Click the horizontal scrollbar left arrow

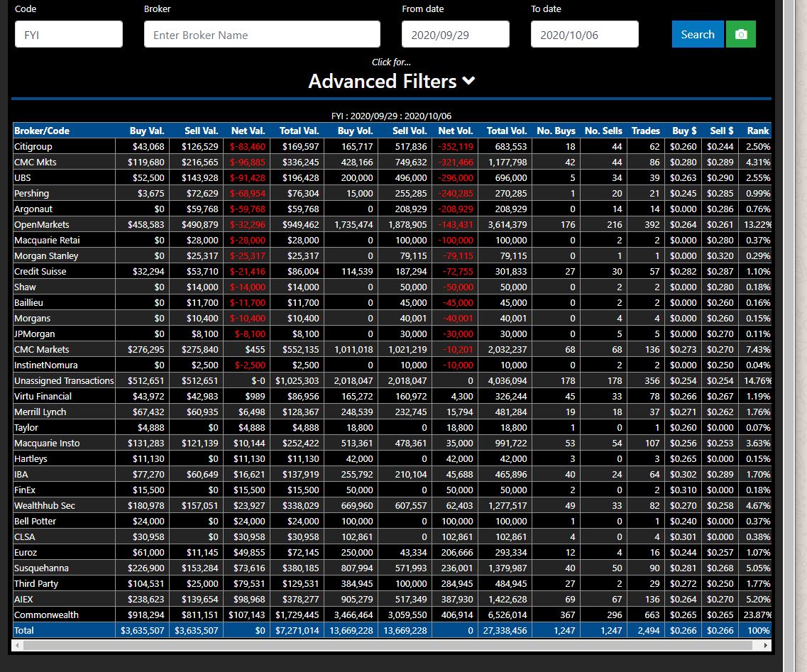pyautogui.click(x=18, y=645)
